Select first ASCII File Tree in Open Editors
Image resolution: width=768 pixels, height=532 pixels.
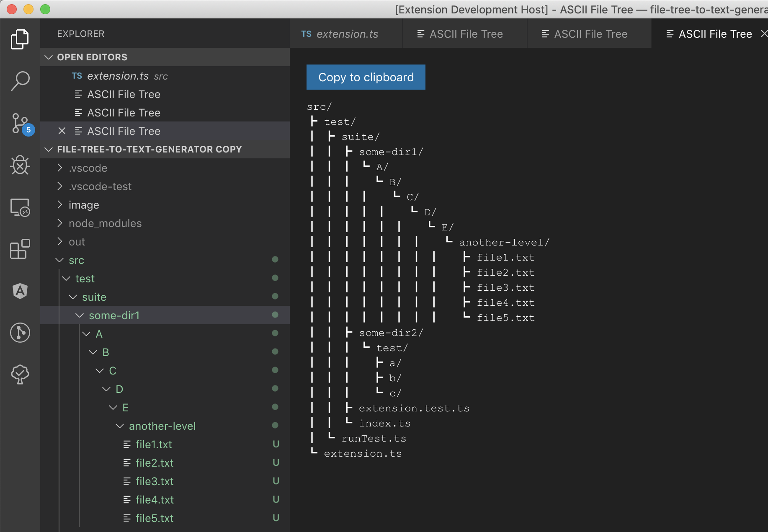(x=165, y=94)
